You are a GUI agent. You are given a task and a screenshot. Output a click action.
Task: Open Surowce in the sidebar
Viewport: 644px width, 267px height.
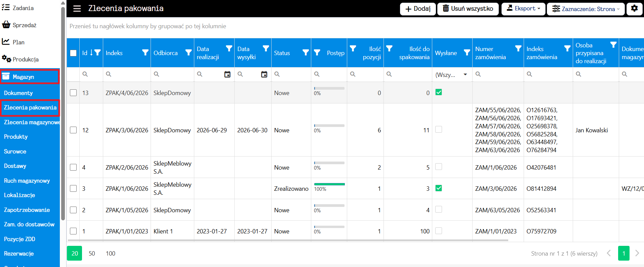pos(15,151)
